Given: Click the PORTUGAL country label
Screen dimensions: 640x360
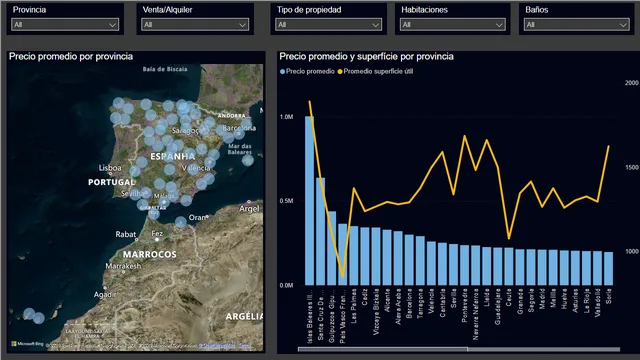Looking at the screenshot, I should pyautogui.click(x=111, y=182).
